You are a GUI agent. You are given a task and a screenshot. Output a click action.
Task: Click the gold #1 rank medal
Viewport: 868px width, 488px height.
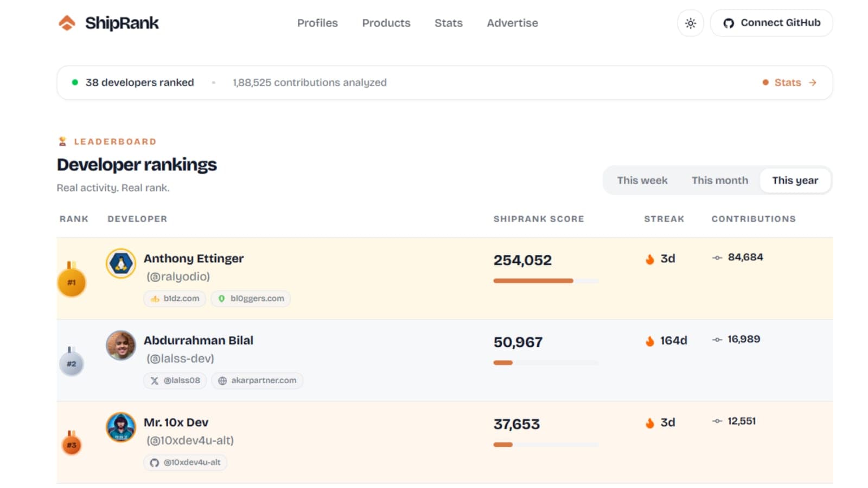(72, 281)
